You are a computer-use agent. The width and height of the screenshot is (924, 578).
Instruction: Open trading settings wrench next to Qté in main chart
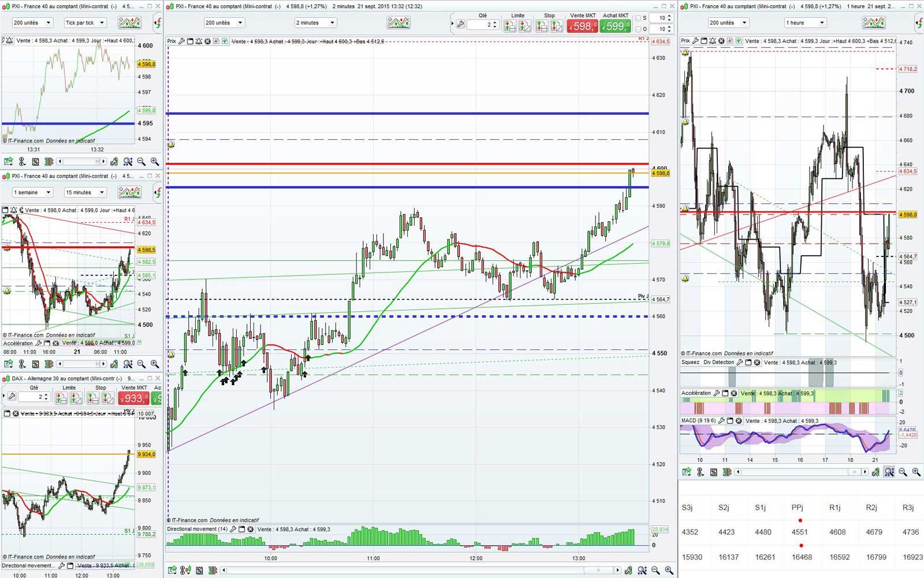(x=460, y=24)
